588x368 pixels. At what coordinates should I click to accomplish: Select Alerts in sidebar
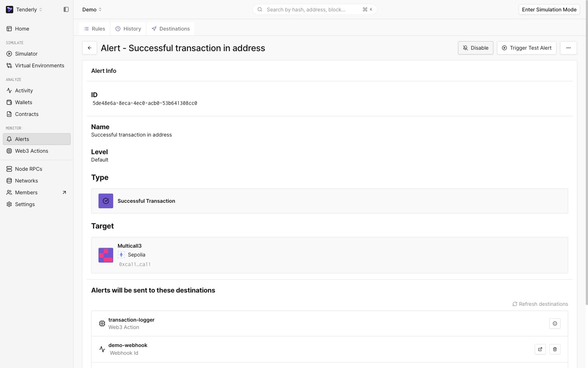tap(37, 139)
